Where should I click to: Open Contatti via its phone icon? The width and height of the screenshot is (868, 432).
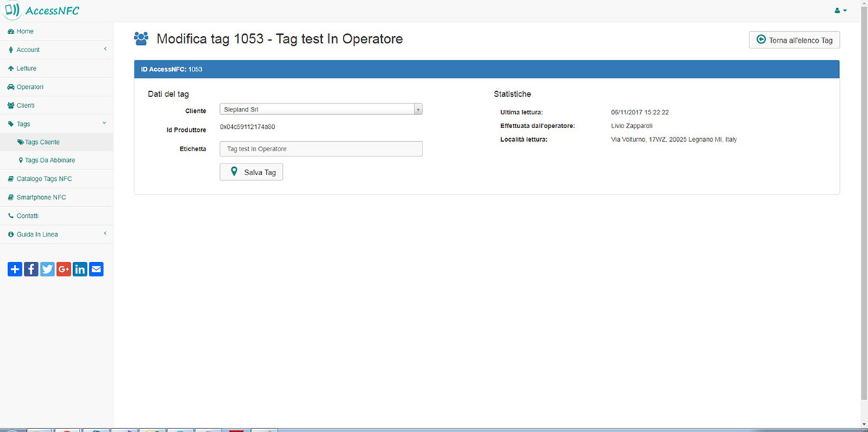point(10,216)
